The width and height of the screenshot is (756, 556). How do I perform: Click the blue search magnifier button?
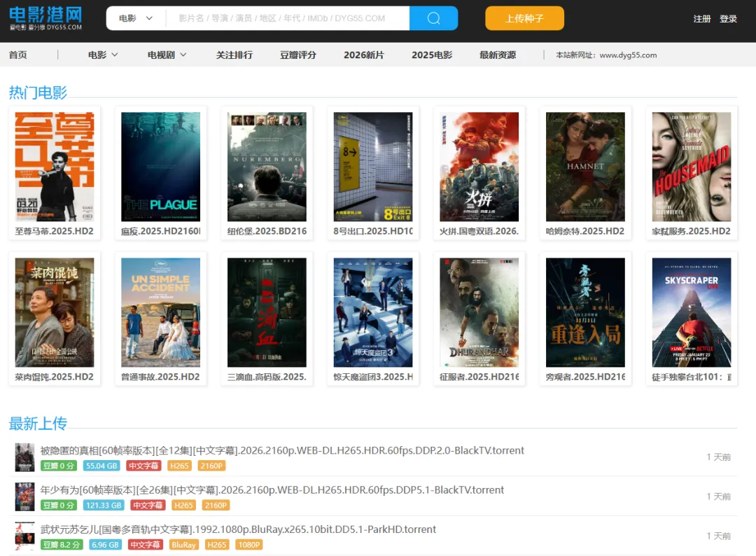click(433, 18)
